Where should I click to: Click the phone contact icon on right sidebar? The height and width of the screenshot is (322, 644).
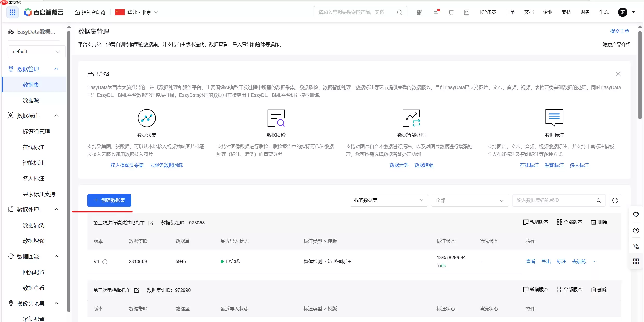(x=636, y=246)
